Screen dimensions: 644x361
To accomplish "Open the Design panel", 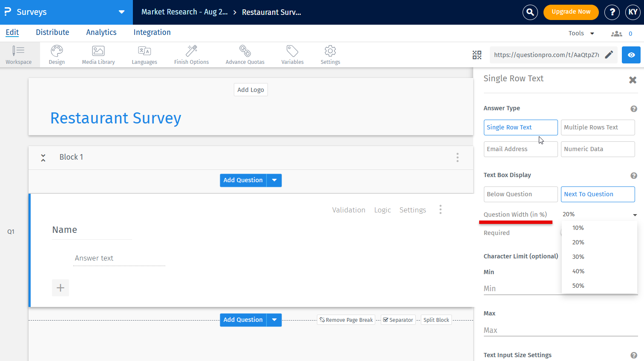I will coord(56,54).
